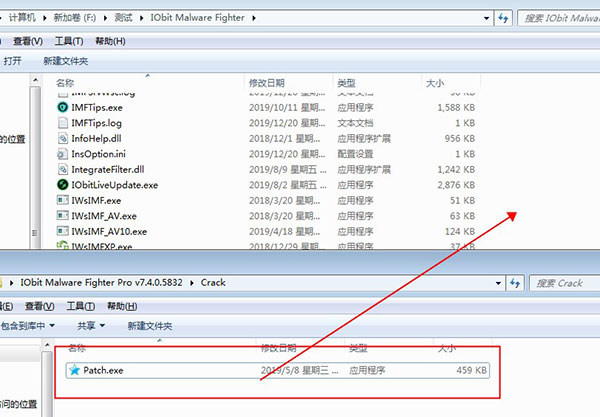Click the IMFTips.exe shield icon

pyautogui.click(x=62, y=108)
